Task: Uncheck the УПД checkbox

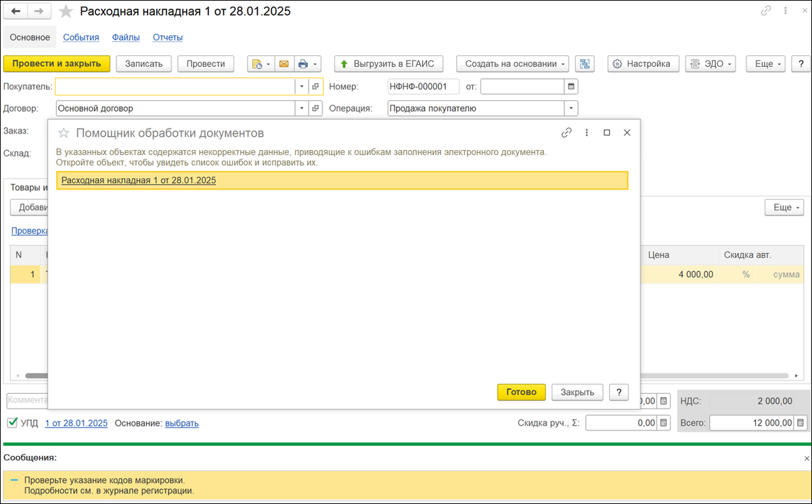Action: coord(12,423)
